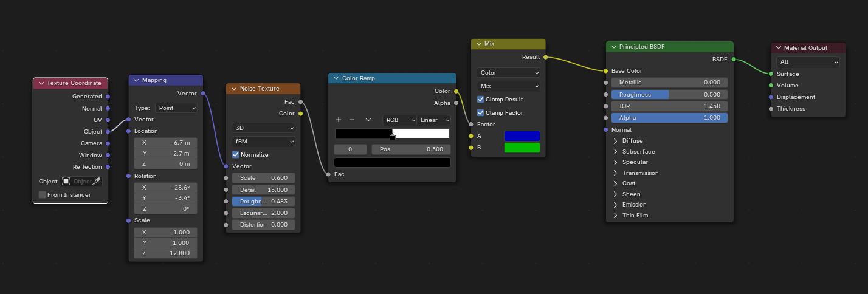Disable the Normalize checkbox in Noise Texture
868x294 pixels.
tap(236, 155)
